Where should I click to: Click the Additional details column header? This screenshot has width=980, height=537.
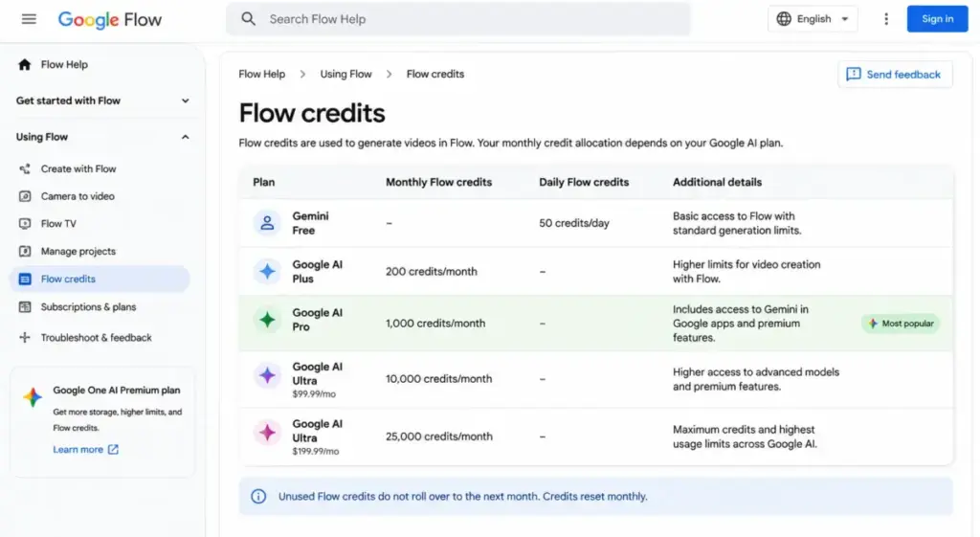(717, 183)
